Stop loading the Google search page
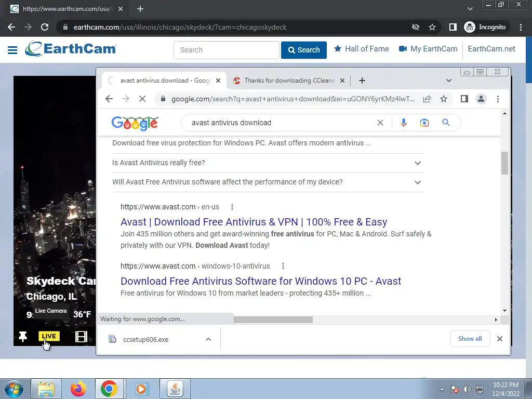 click(142, 99)
